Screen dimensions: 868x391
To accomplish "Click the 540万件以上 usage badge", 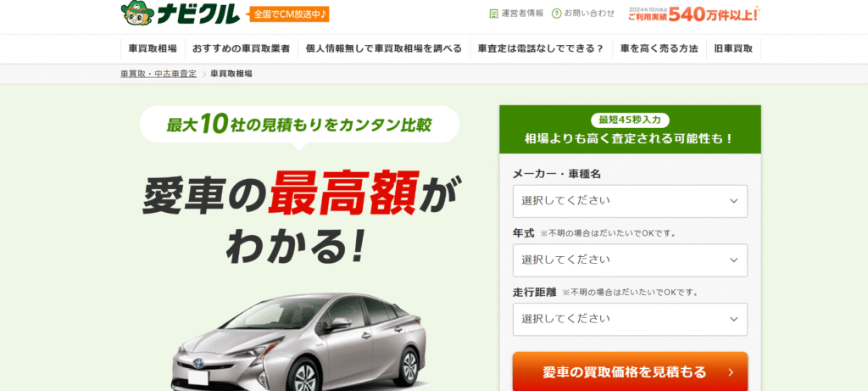I will pos(693,14).
